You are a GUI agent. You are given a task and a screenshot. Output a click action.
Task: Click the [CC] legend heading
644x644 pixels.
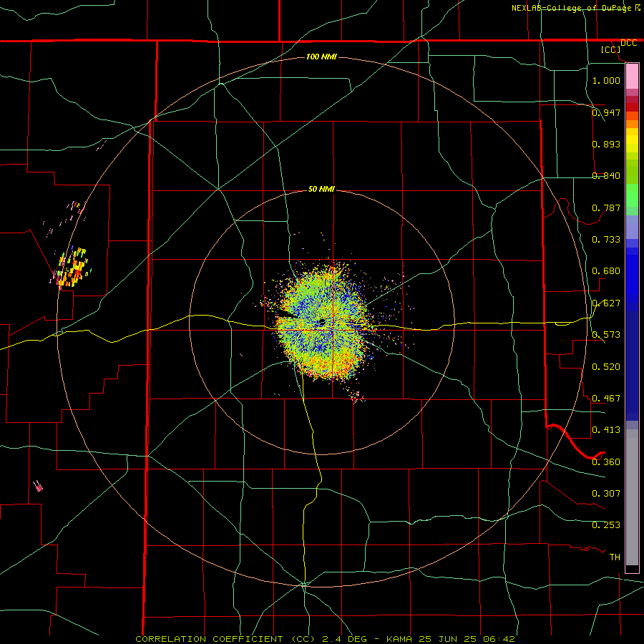point(610,49)
